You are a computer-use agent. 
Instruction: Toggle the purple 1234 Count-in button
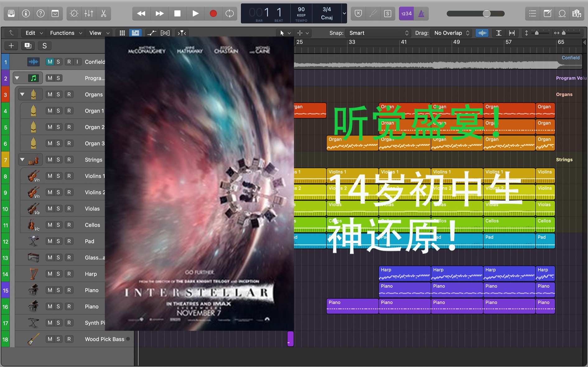[406, 13]
